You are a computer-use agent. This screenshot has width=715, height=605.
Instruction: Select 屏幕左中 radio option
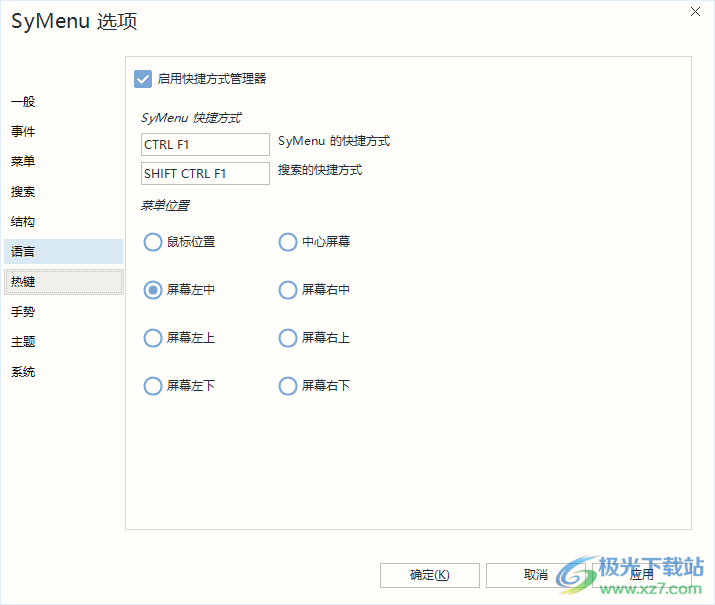[153, 290]
